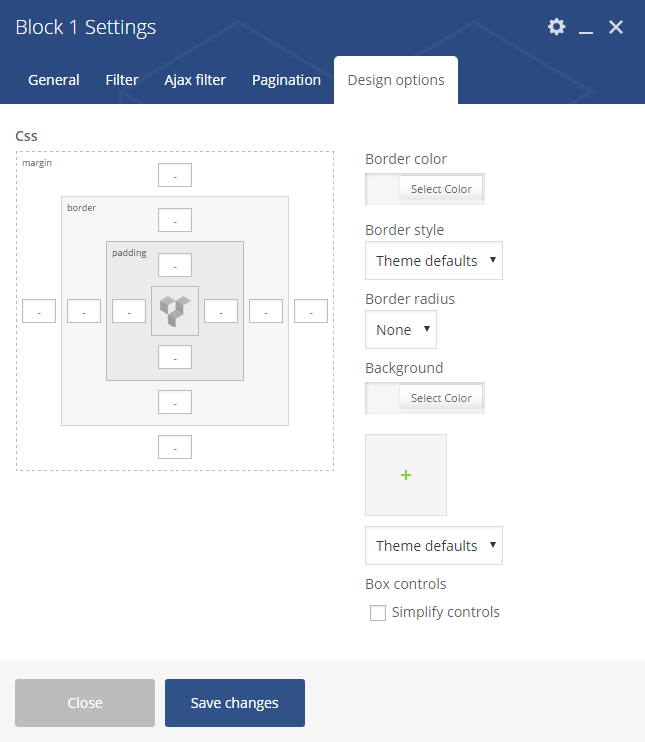The image size is (645, 742).
Task: Click the Border color swatch preview
Action: coord(382,189)
